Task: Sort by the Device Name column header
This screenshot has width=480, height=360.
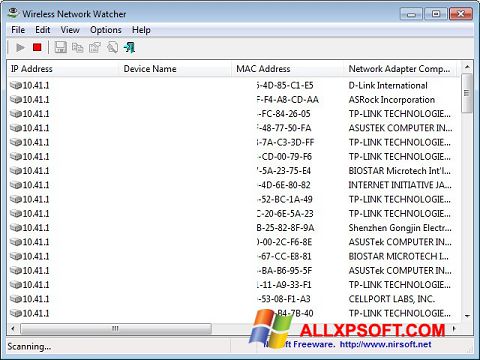Action: [x=175, y=69]
